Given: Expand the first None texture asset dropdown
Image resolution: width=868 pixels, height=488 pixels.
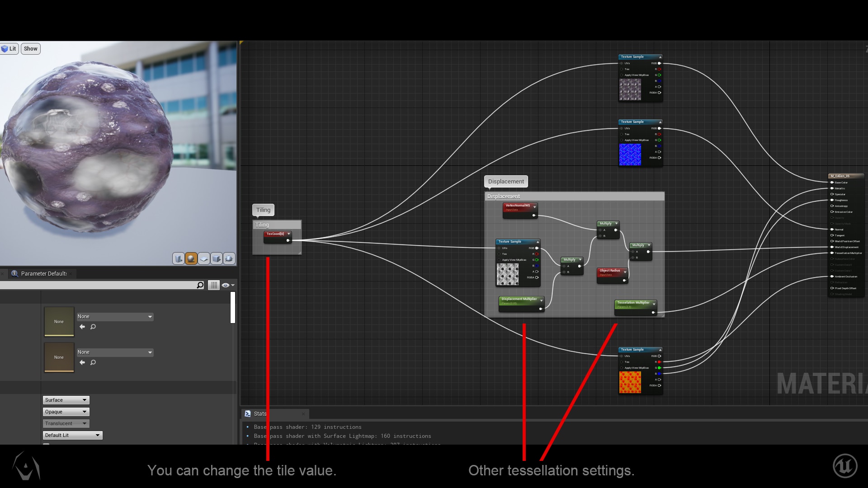Looking at the screenshot, I should [115, 317].
